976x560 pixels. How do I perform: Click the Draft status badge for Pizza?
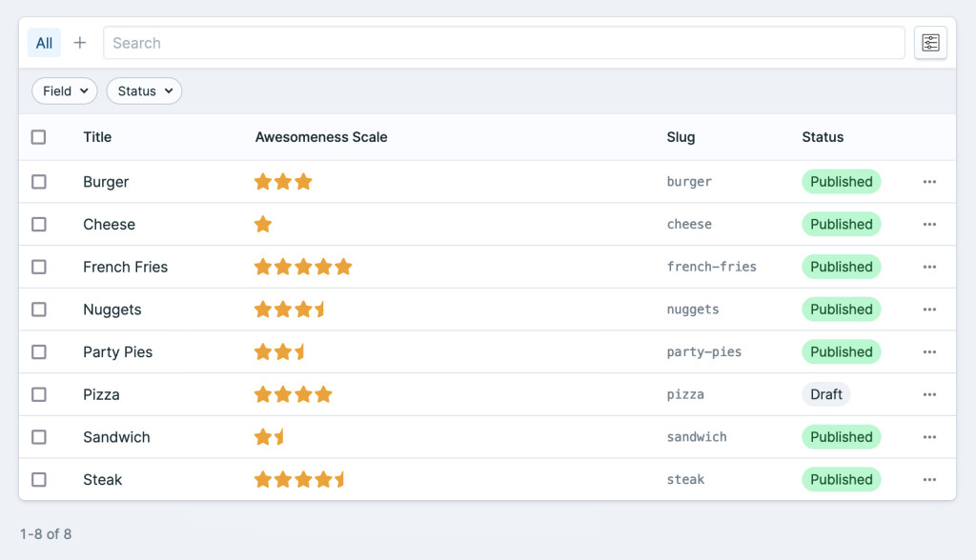coord(825,394)
